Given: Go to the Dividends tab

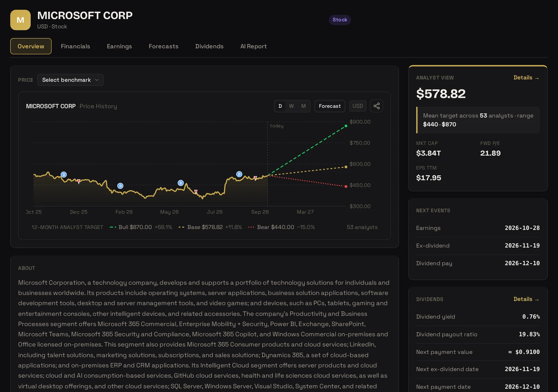Looking at the screenshot, I should (209, 46).
